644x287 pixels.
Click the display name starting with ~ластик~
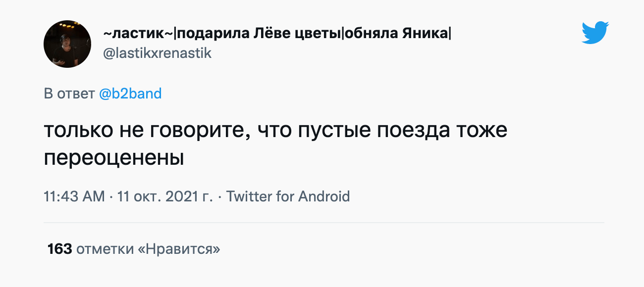click(139, 34)
